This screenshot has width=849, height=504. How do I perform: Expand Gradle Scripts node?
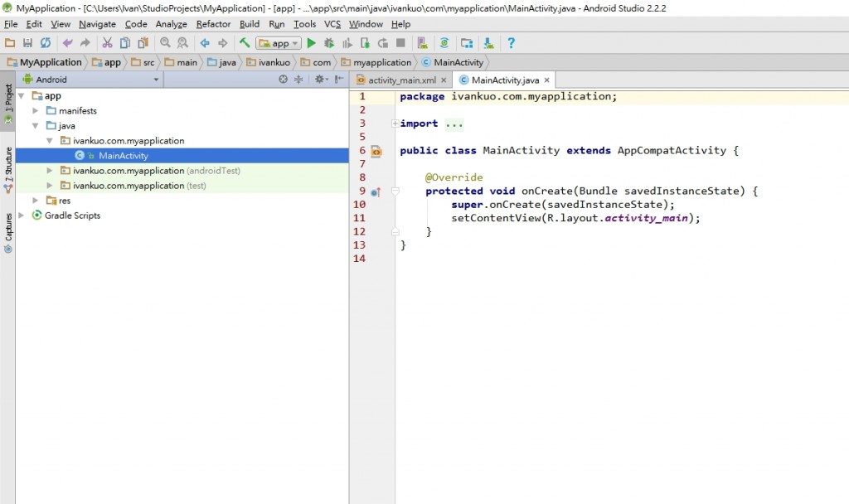click(22, 216)
